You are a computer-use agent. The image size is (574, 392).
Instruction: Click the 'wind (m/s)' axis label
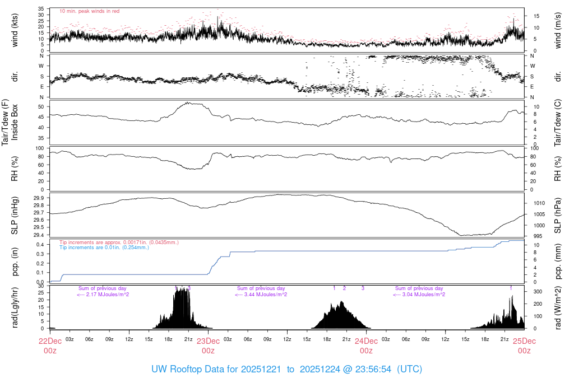[x=558, y=30]
